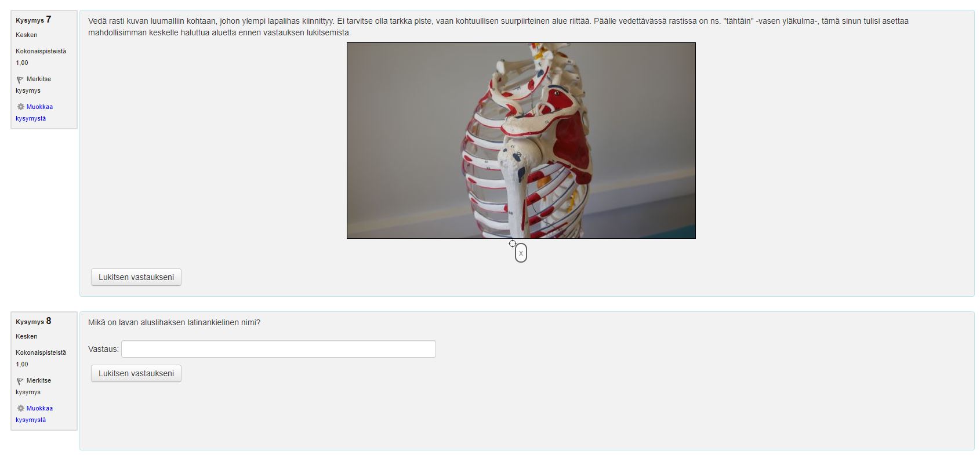This screenshot has width=980, height=458.
Task: Click the Kysymys 7 heading in info panel
Action: click(34, 20)
